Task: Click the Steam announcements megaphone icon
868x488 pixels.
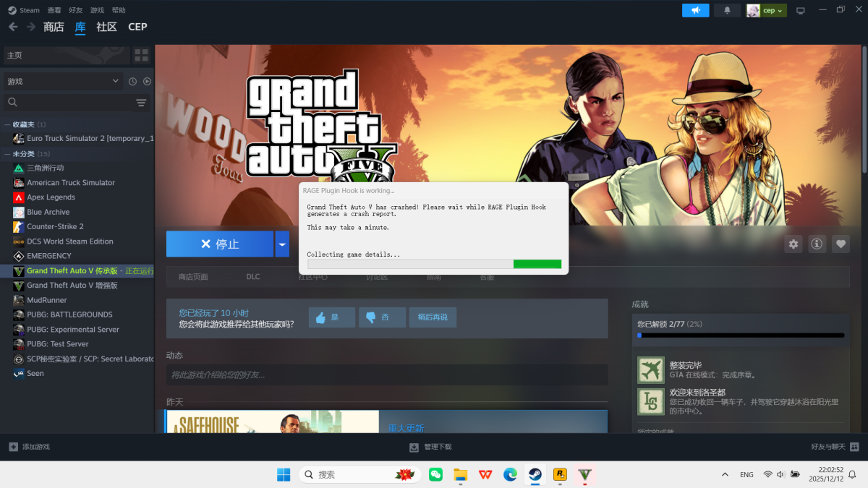Action: click(695, 10)
